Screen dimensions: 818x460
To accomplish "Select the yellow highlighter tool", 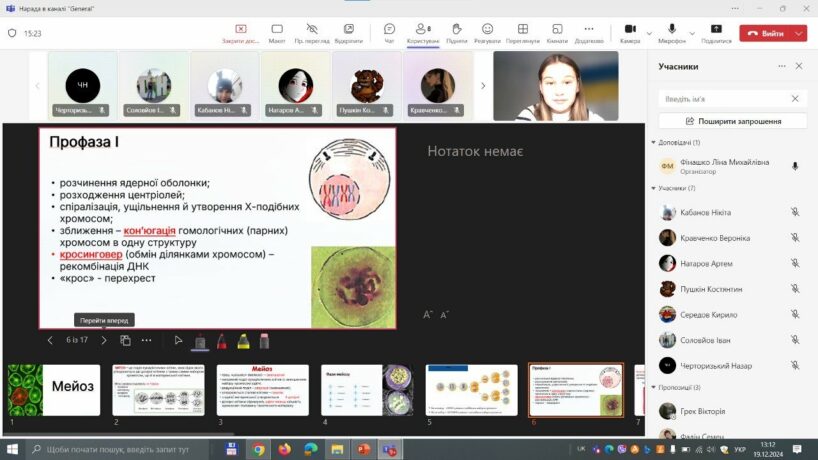I will [243, 341].
